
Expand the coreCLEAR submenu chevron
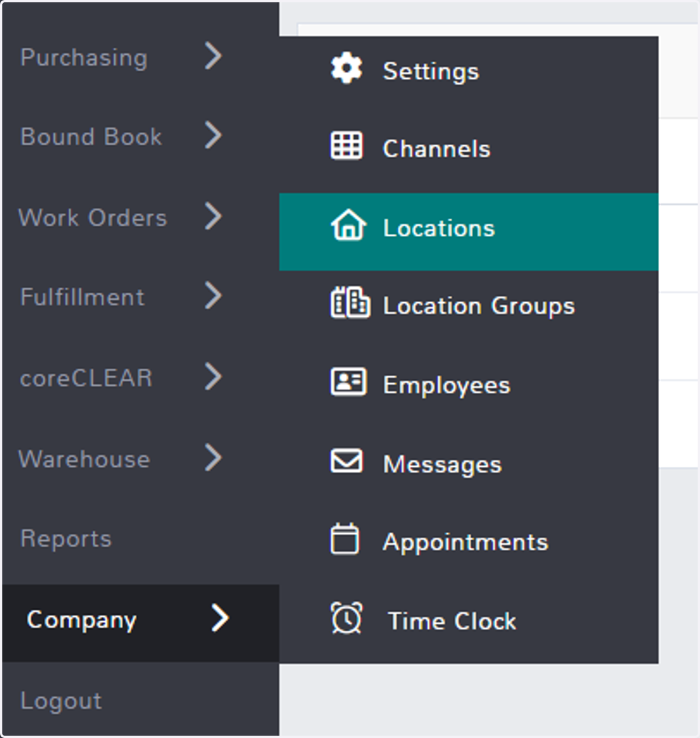click(x=213, y=376)
